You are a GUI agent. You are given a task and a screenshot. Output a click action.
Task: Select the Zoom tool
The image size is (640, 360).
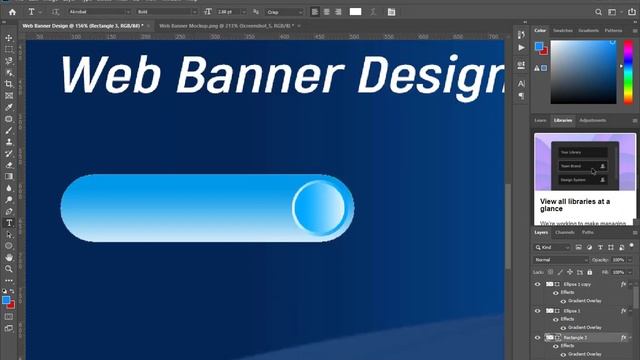pos(9,269)
